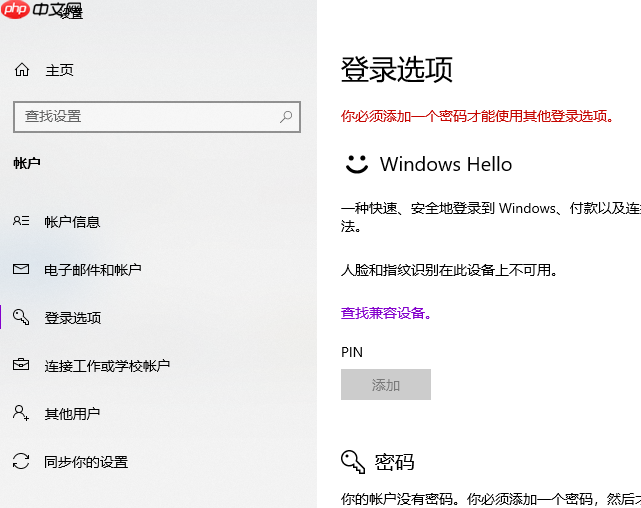Open 电子邮件和帐户 page
641x508 pixels.
[x=93, y=270]
